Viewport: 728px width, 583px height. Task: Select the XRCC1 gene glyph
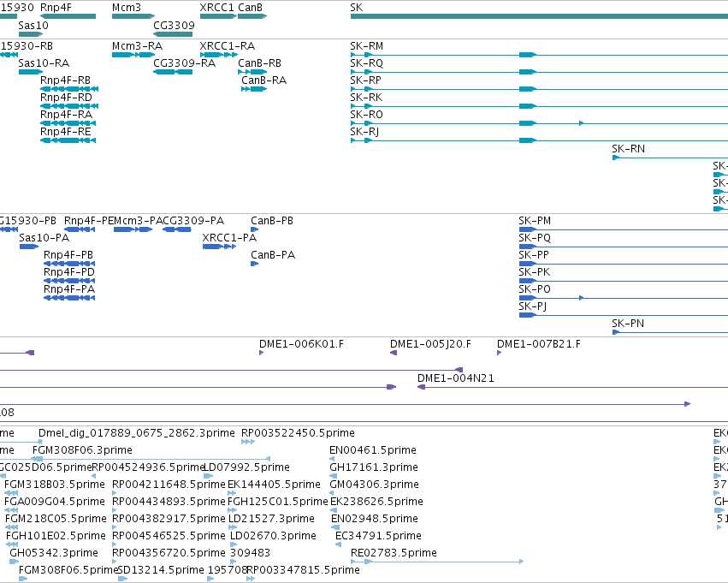pyautogui.click(x=218, y=16)
